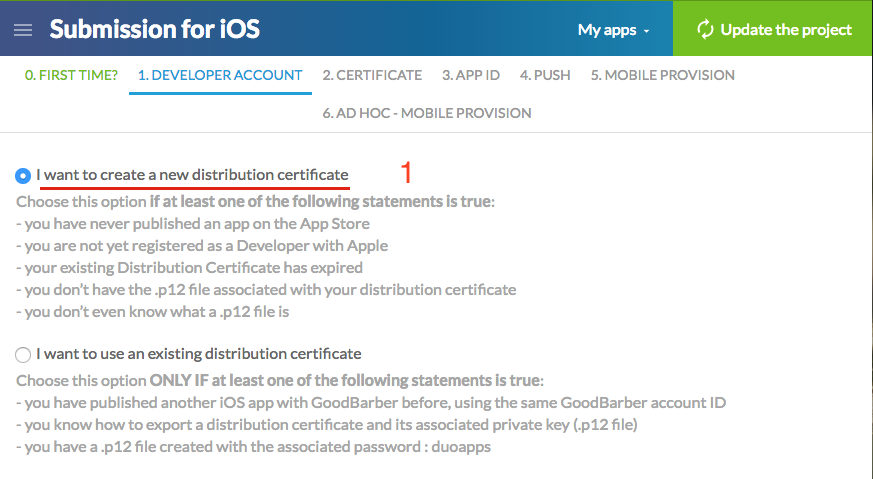This screenshot has height=479, width=873.
Task: Open the 3. APP ID tab
Action: click(471, 75)
